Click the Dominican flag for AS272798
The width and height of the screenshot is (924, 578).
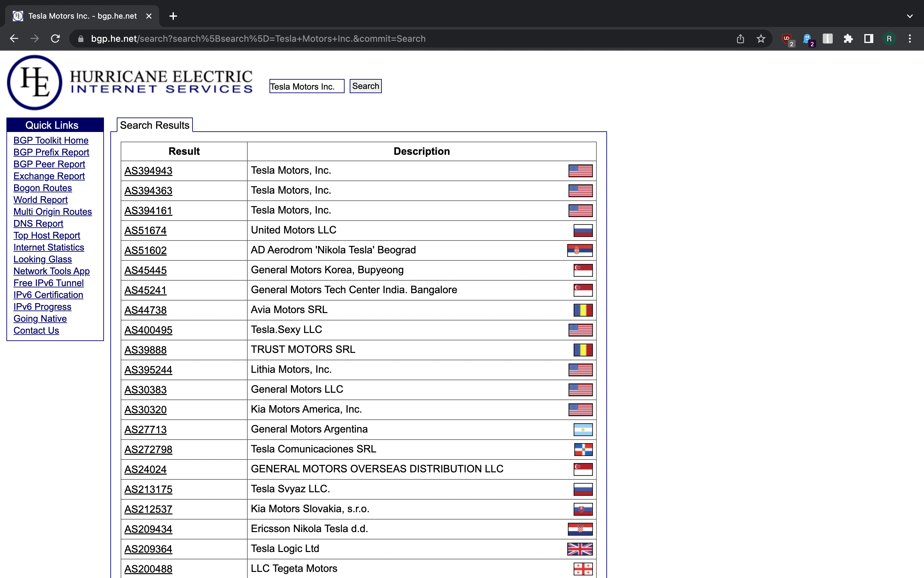[583, 450]
